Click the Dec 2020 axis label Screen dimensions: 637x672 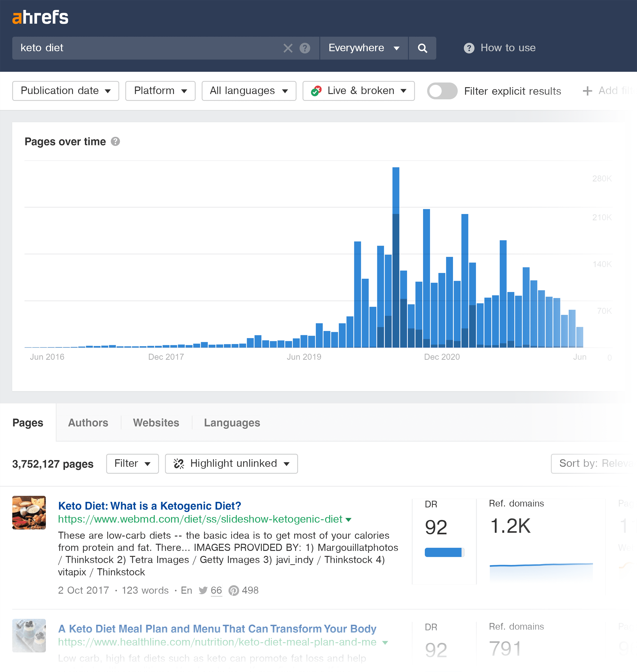click(x=442, y=357)
